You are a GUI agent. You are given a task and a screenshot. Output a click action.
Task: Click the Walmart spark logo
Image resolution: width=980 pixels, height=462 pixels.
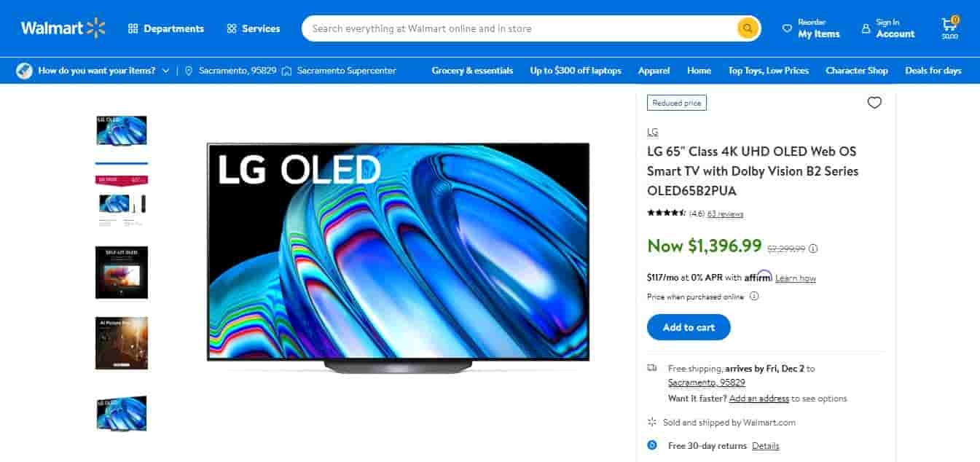point(96,28)
